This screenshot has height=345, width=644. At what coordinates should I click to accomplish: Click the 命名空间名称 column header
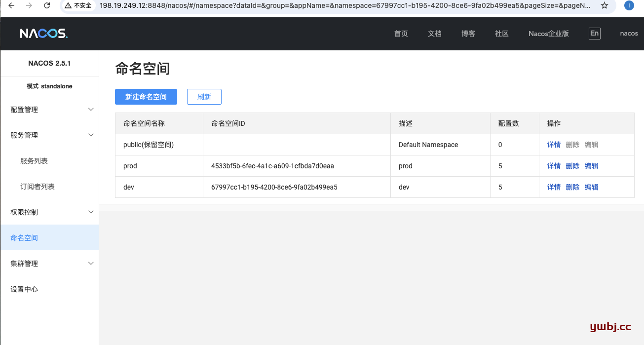click(159, 123)
